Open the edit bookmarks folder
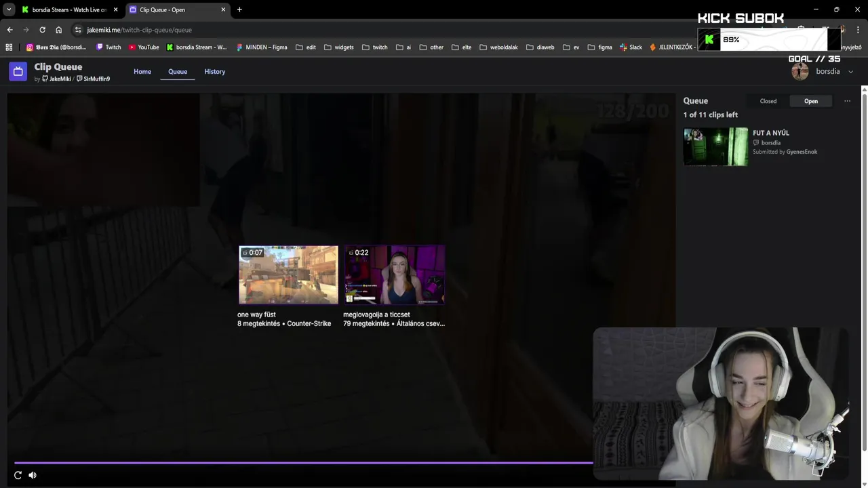Viewport: 868px width, 488px height. 306,47
